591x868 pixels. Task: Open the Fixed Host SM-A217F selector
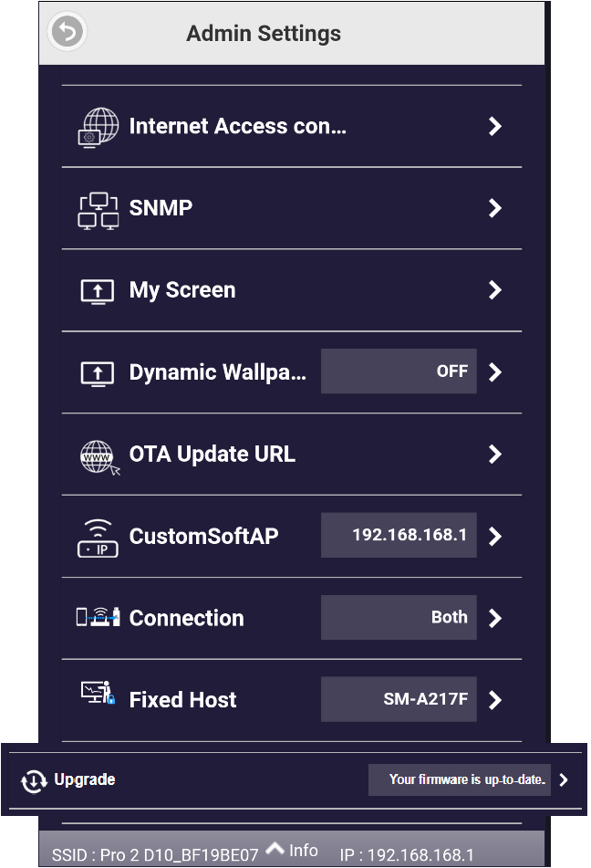coord(399,700)
